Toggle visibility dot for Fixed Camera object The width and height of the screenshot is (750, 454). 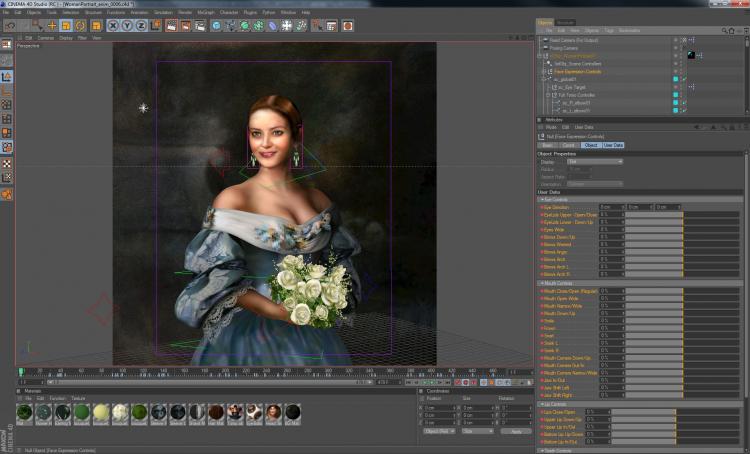point(676,38)
